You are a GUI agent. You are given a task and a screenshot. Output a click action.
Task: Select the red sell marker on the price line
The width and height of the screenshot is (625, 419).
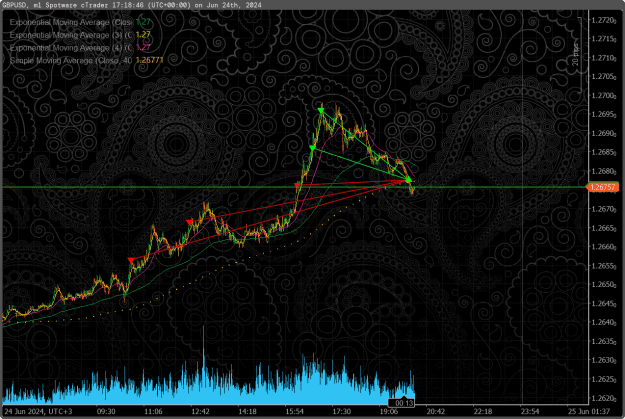[x=297, y=185]
